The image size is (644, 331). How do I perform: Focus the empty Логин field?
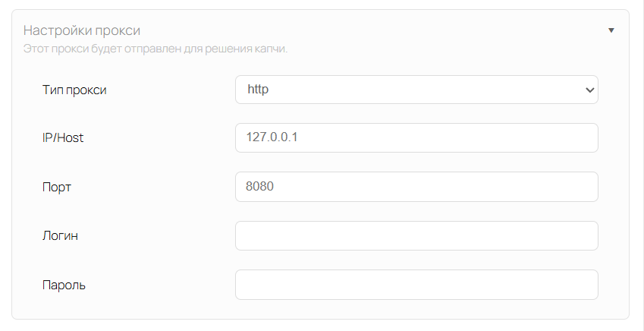[416, 235]
